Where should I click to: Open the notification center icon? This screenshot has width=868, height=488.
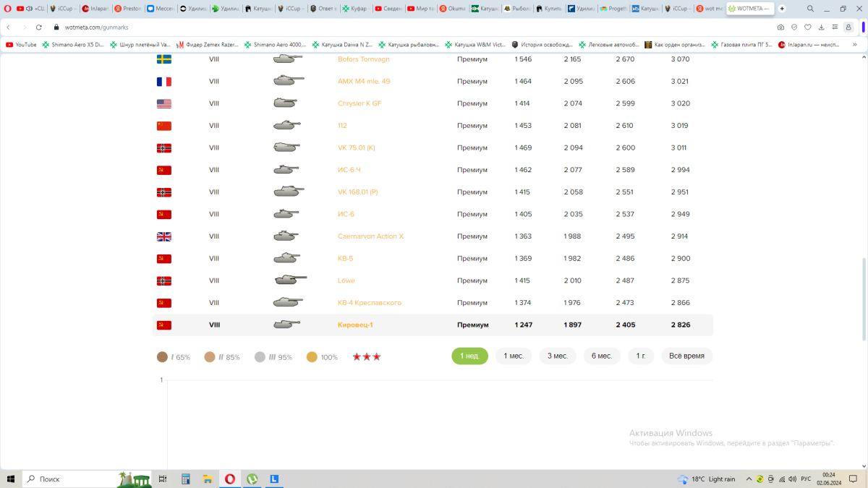tap(854, 479)
